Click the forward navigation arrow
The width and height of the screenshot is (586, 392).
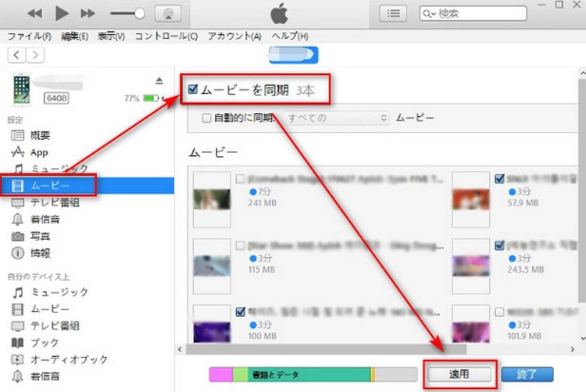[x=36, y=55]
